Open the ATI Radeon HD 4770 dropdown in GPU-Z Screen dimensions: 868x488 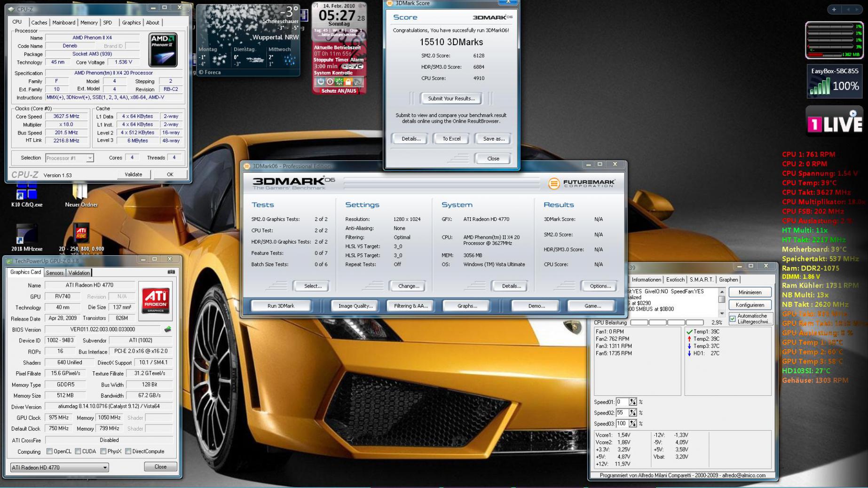(x=60, y=467)
